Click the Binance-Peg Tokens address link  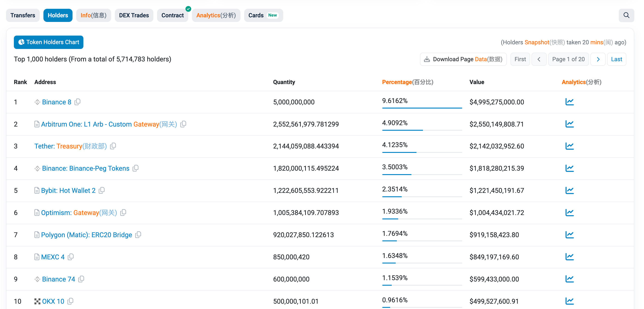(x=85, y=168)
